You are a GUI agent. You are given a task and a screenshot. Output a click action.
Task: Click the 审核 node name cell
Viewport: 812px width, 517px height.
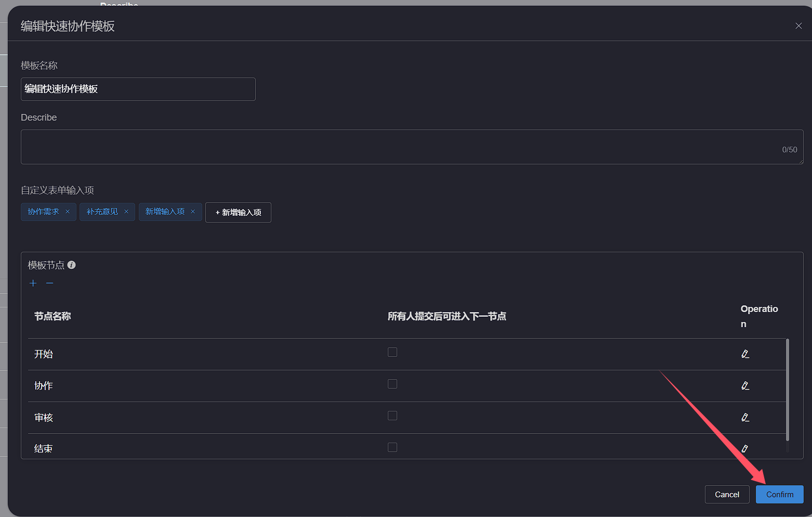tap(44, 418)
